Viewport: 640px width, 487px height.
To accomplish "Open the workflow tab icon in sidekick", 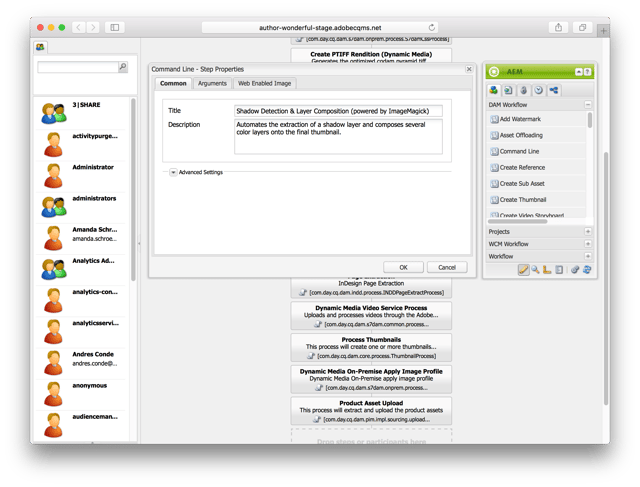I will (x=553, y=90).
